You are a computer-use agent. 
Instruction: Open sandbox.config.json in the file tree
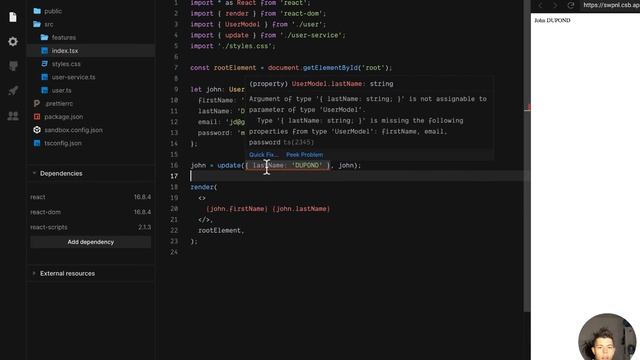(91, 130)
